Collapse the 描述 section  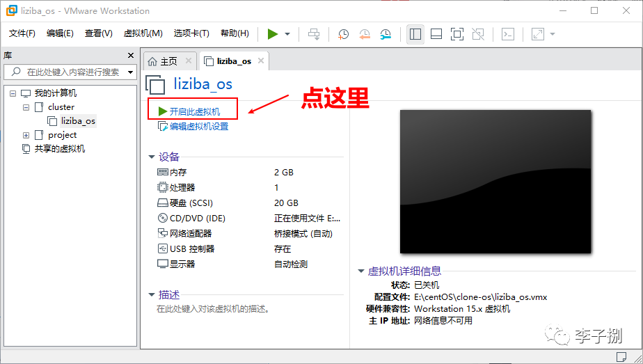pos(151,294)
